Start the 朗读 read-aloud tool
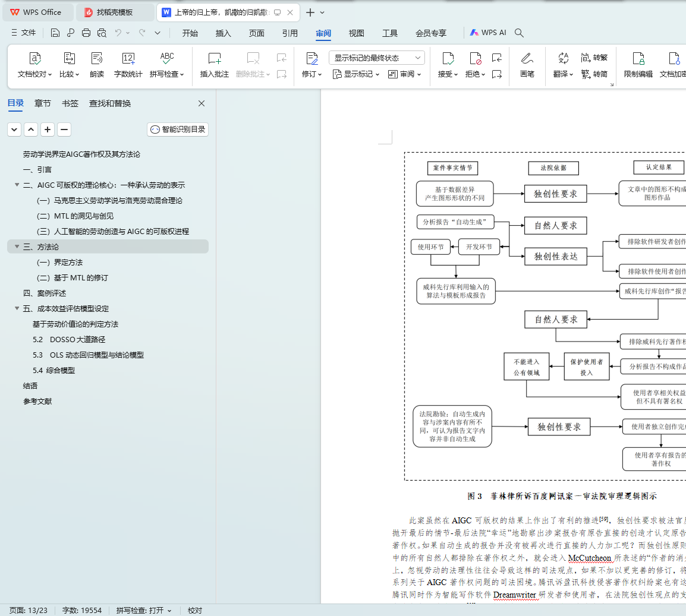Screen dimensions: 686x616 (97, 65)
